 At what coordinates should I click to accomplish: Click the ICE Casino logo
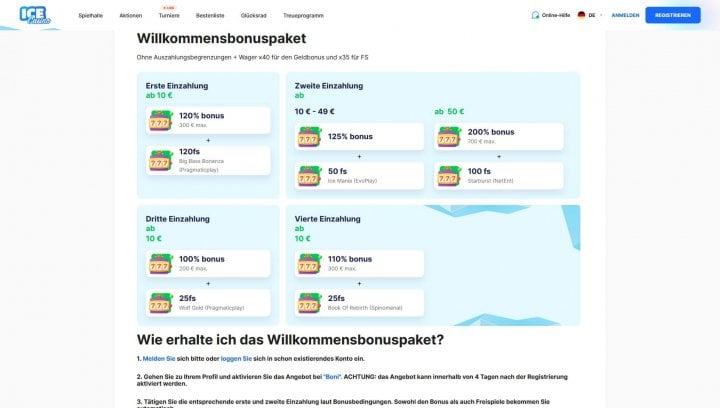pos(34,15)
